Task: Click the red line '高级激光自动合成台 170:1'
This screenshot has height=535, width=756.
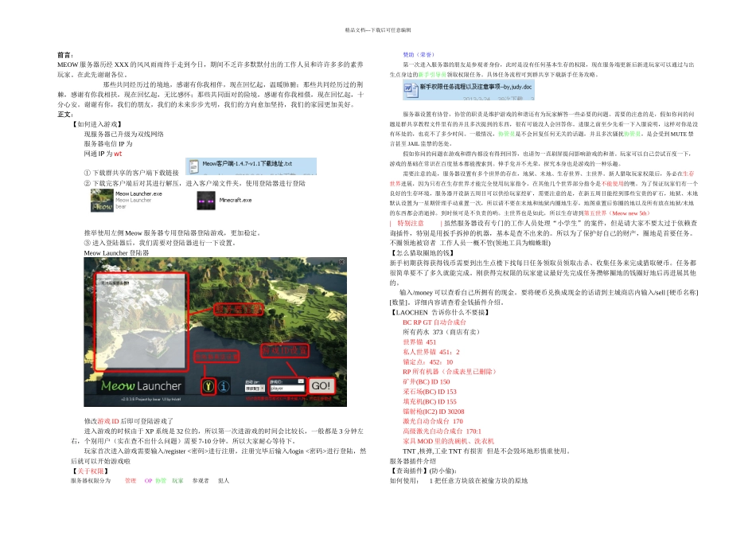Action: tap(442, 432)
